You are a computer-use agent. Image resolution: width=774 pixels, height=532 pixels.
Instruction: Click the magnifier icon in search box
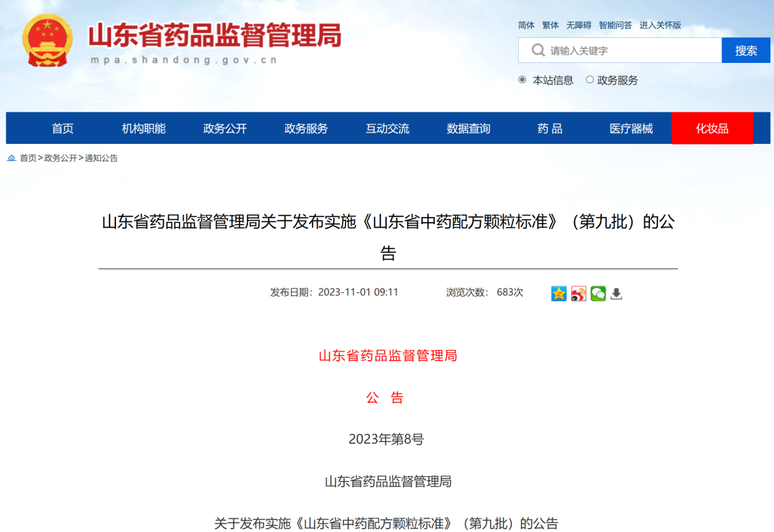537,50
